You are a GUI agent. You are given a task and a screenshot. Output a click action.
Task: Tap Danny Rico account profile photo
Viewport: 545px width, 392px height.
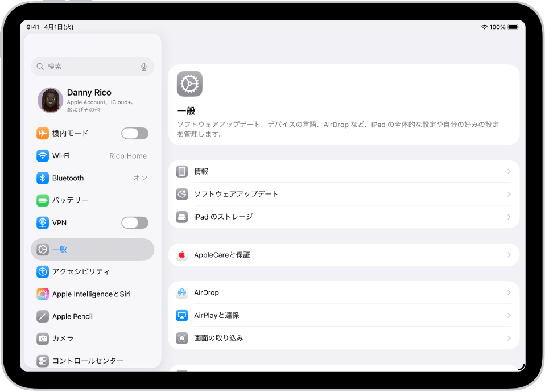(x=50, y=100)
